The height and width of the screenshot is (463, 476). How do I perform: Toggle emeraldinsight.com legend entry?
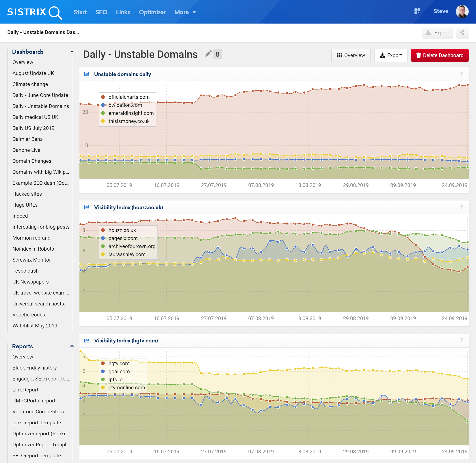pos(127,113)
